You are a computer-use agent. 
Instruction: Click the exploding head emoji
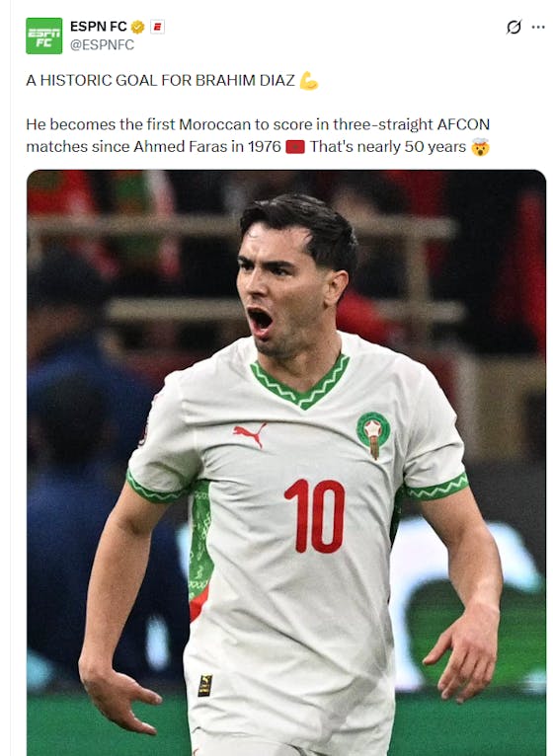tap(480, 147)
